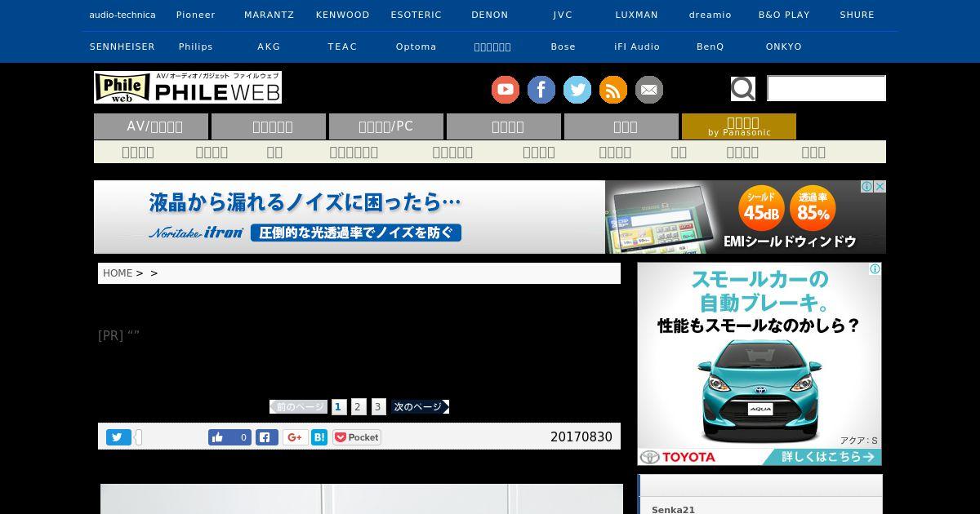
Task: Click 次のページ next page button
Action: click(x=420, y=406)
